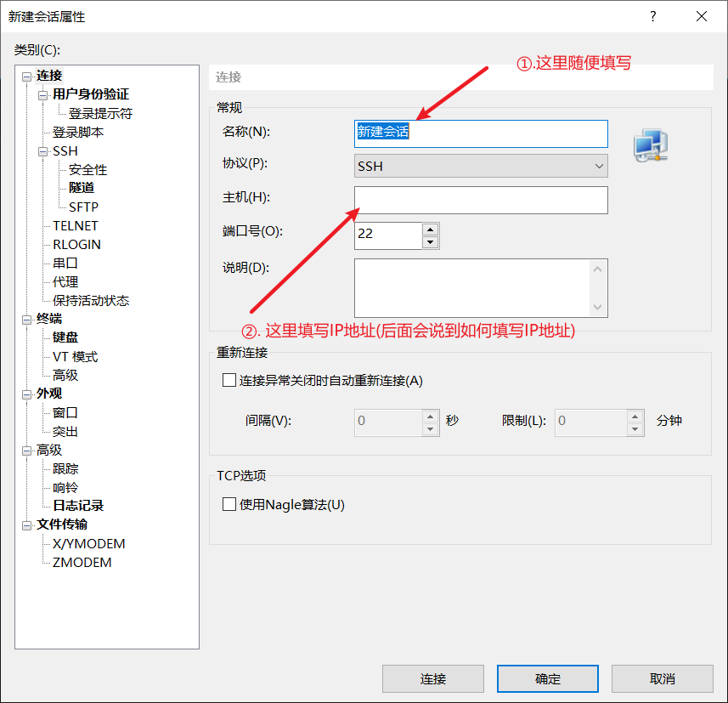Image resolution: width=728 pixels, height=703 pixels.
Task: Open the SFTP settings category
Action: click(x=82, y=207)
